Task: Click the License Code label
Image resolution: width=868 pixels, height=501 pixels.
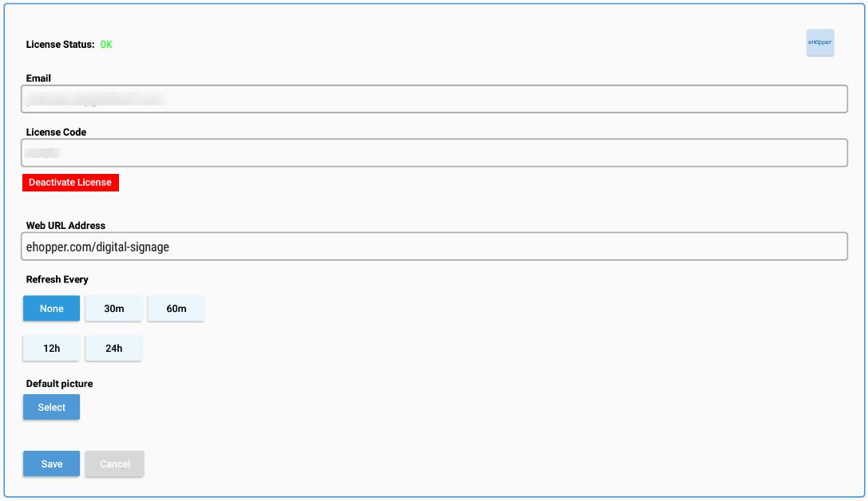Action: 56,132
